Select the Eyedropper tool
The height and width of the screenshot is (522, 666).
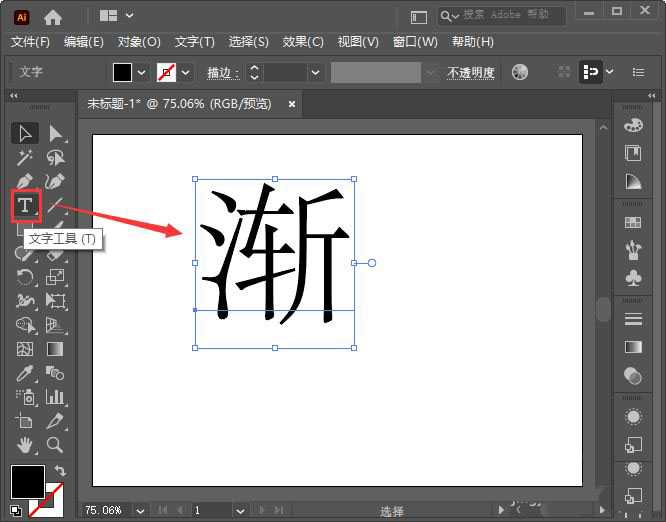click(x=25, y=373)
